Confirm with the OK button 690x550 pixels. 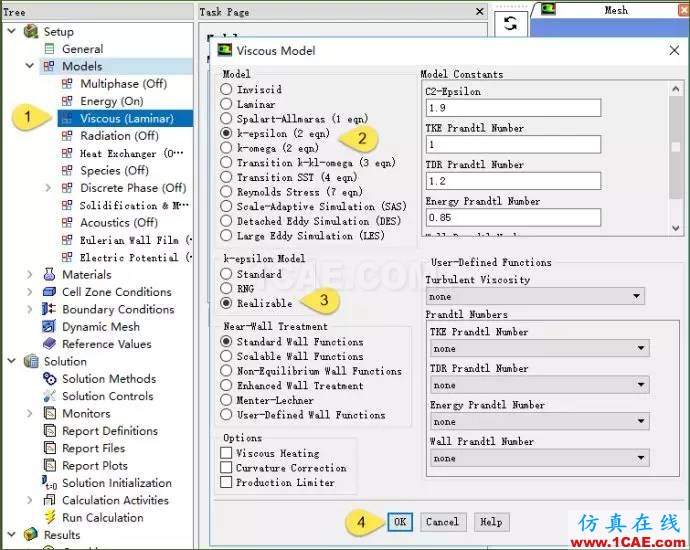pyautogui.click(x=400, y=522)
